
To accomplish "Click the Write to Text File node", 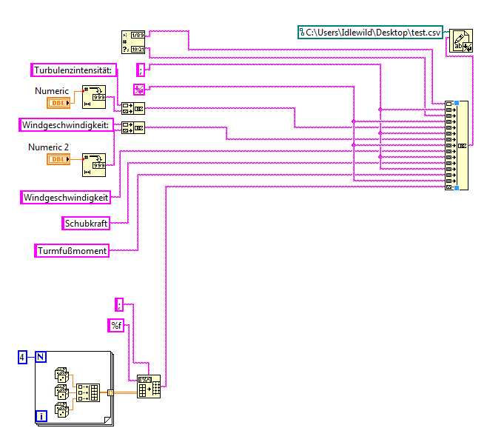I will (460, 41).
